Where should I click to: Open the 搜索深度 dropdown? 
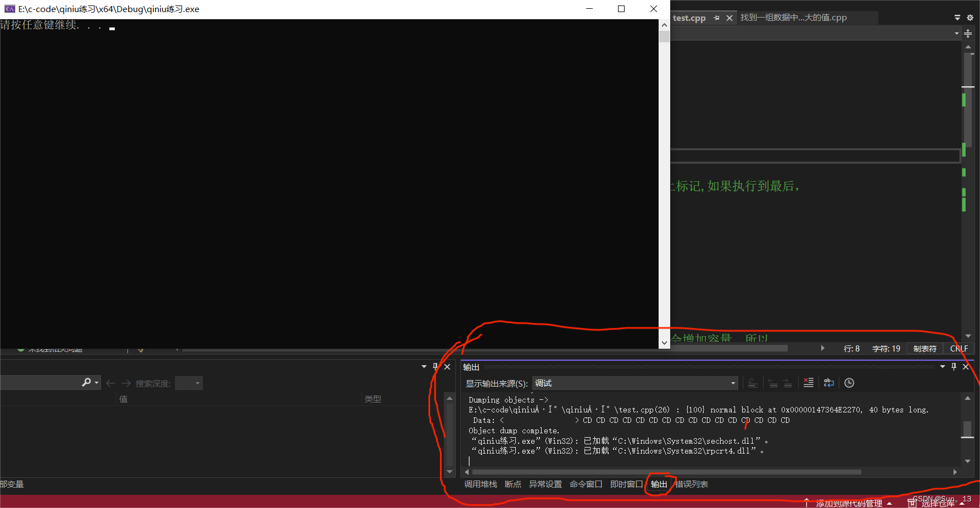pos(189,383)
